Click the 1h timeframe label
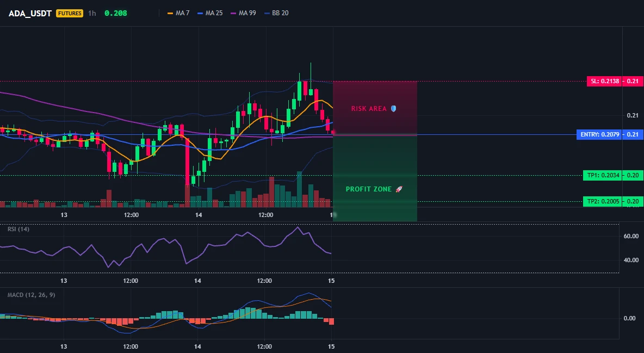 [92, 13]
